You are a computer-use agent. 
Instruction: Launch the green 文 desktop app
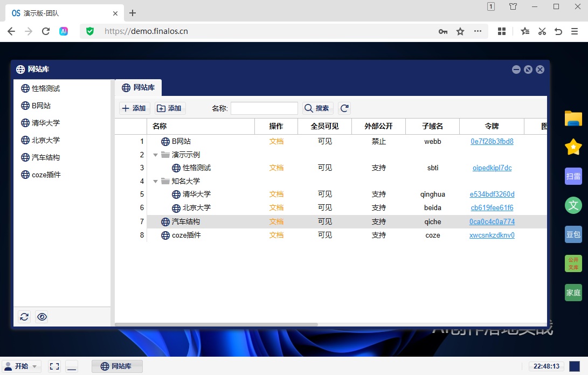tap(573, 205)
